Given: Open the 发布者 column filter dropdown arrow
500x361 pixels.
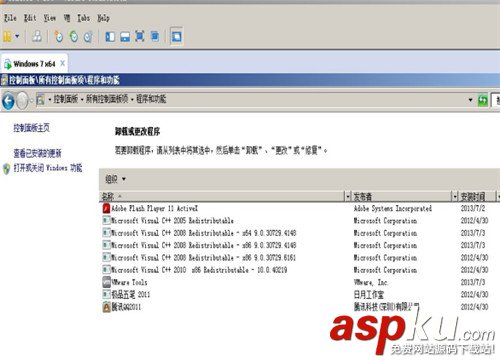Looking at the screenshot, I should pos(455,197).
